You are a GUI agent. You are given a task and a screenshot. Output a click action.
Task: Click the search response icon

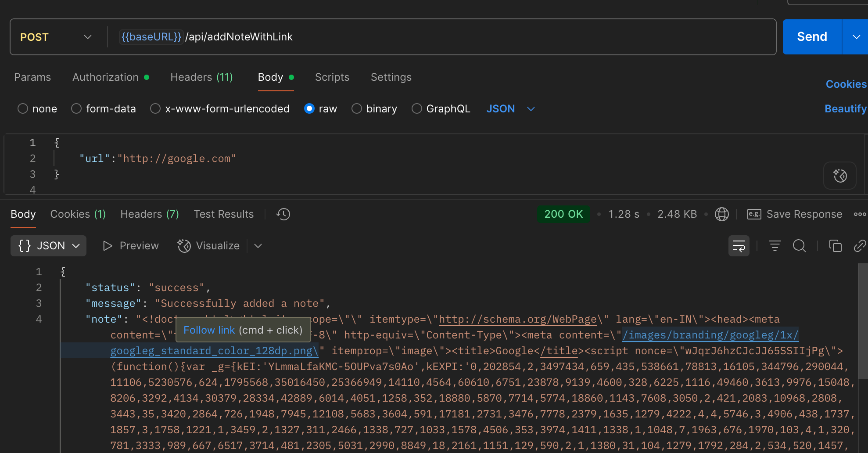click(800, 246)
